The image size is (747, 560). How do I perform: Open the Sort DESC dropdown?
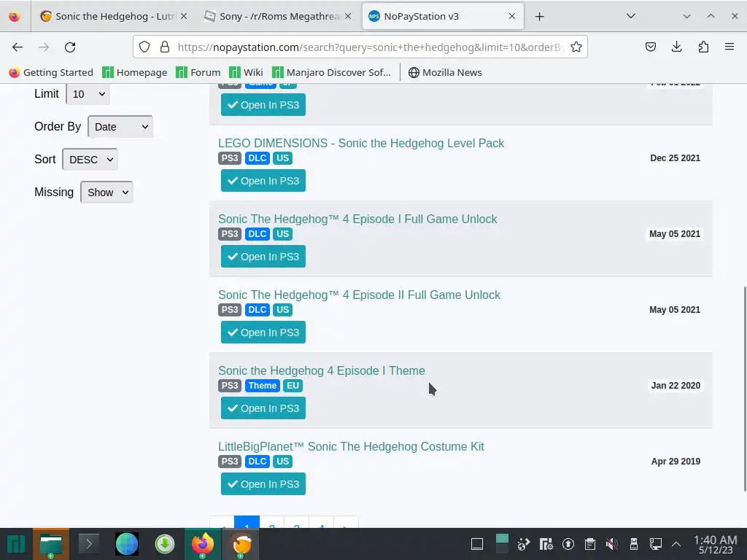tap(90, 160)
